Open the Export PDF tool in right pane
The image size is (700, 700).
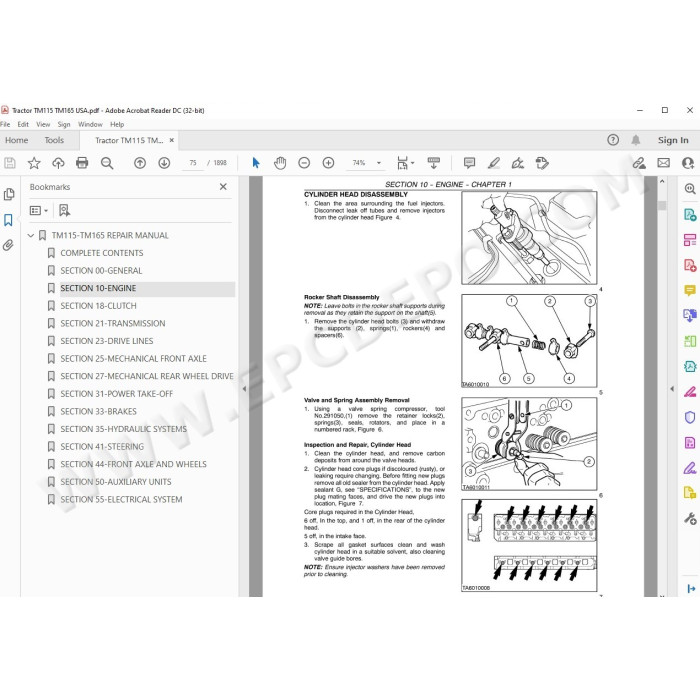point(690,215)
